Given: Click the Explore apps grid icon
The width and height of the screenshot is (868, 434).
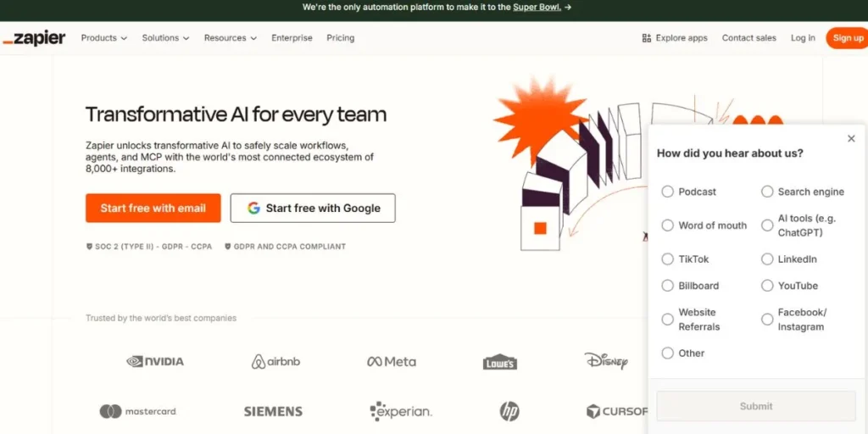Looking at the screenshot, I should click(x=646, y=38).
